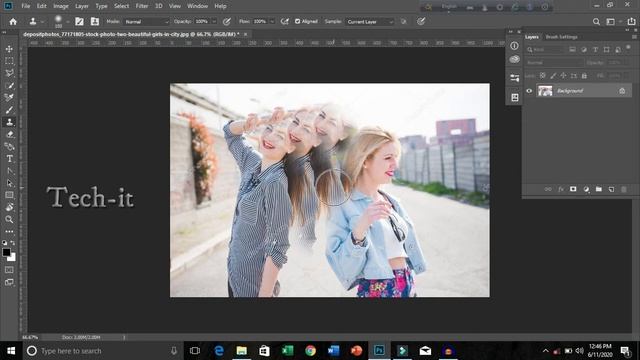
Task: Close the depositphotos document tab
Action: 245,35
